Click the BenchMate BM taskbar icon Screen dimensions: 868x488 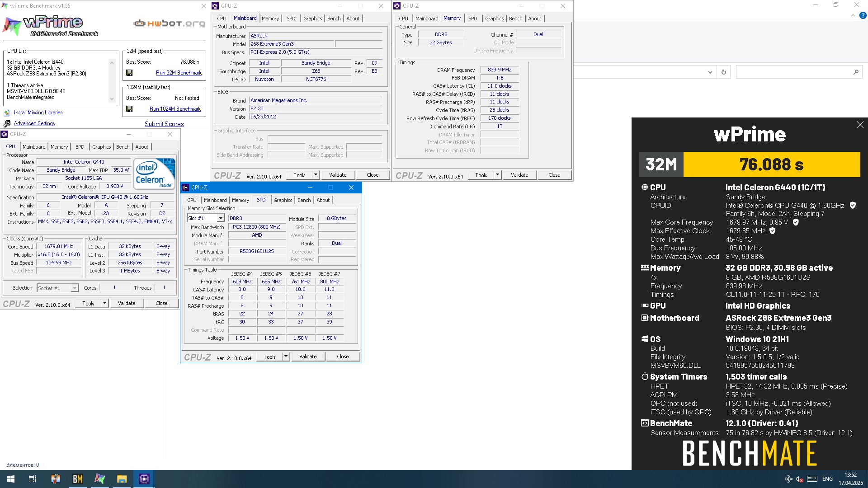(x=77, y=479)
